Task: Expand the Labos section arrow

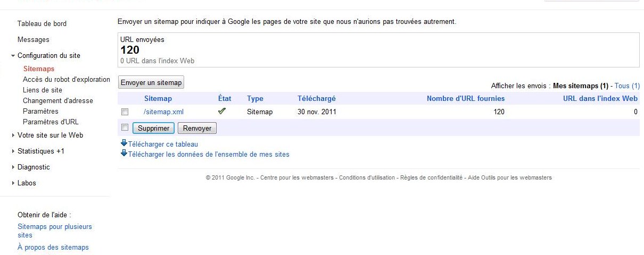Action: click(13, 183)
